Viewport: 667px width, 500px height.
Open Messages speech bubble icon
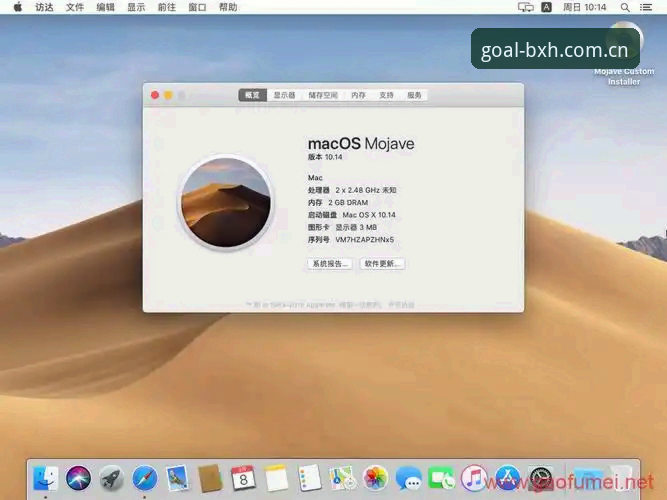(x=408, y=478)
